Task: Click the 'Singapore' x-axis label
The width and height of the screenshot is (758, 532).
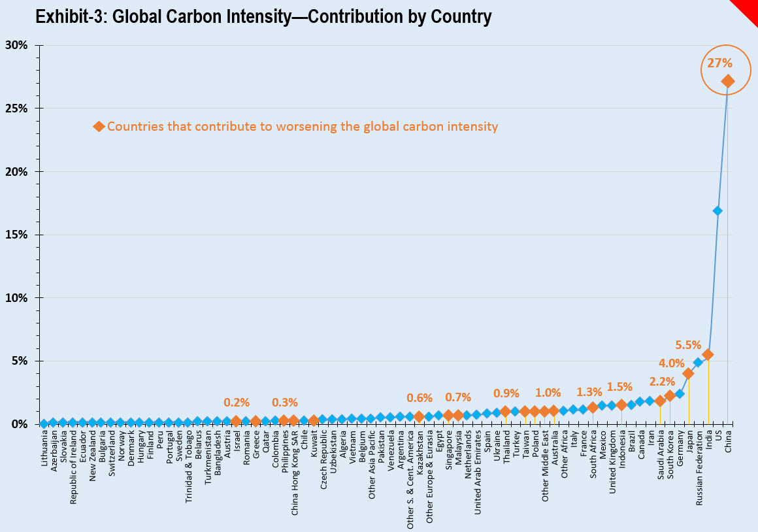Action: pyautogui.click(x=449, y=450)
